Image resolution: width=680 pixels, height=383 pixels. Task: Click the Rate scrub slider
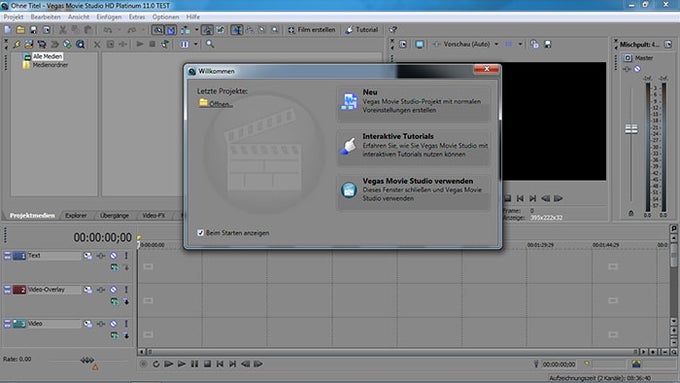[87, 360]
